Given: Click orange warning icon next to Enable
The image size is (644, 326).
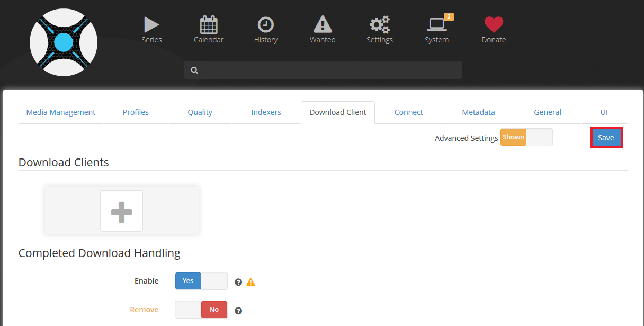Looking at the screenshot, I should pyautogui.click(x=251, y=282).
